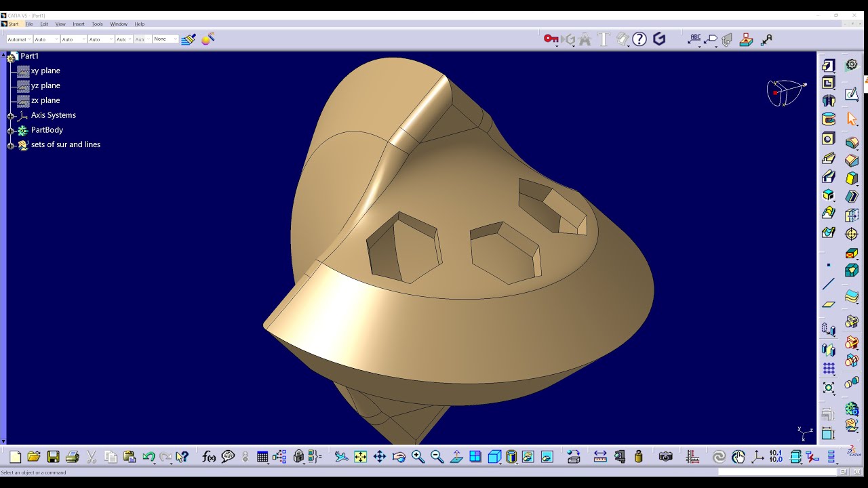Click the Select arrow cursor icon
The height and width of the screenshot is (488, 868).
click(x=852, y=119)
